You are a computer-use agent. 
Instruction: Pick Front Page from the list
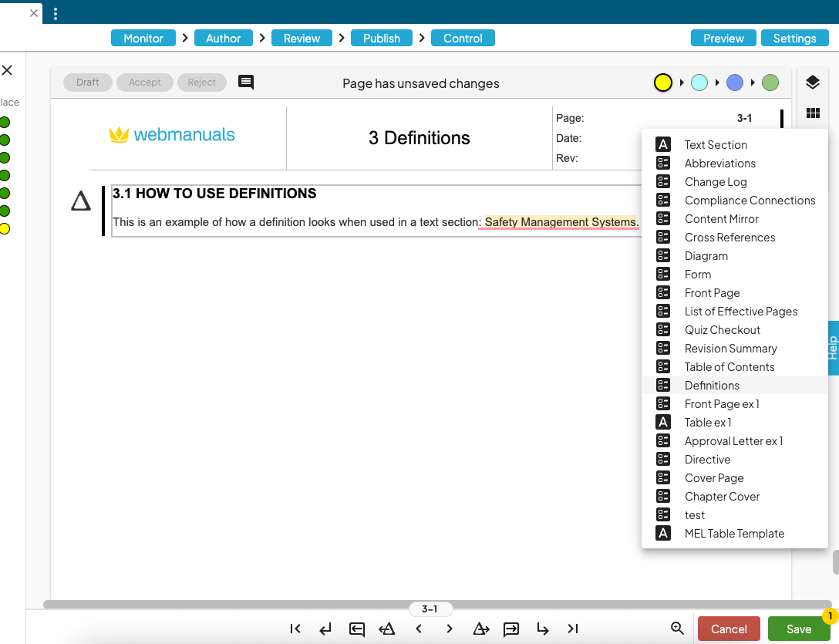tap(735, 293)
